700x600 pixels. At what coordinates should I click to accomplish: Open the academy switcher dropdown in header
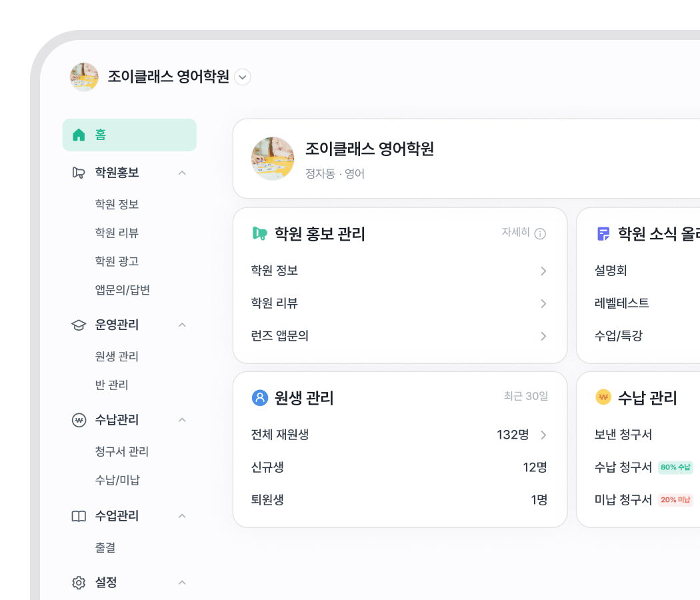[243, 77]
